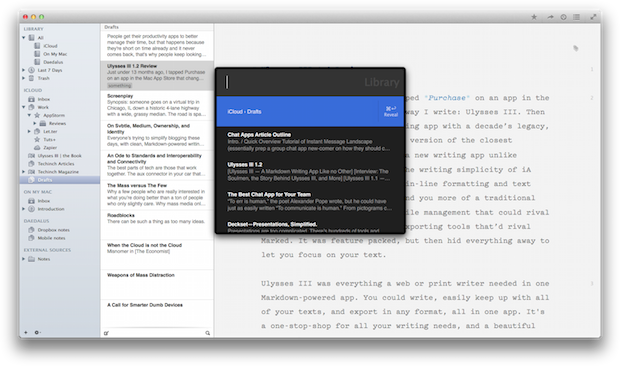Click the Inbox icon in the On My Mac section
This screenshot has width=620, height=366.
coord(31,201)
